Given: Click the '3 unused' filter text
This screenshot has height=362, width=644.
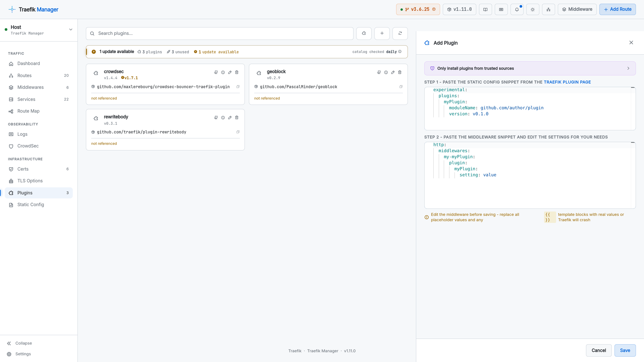Looking at the screenshot, I should [178, 52].
